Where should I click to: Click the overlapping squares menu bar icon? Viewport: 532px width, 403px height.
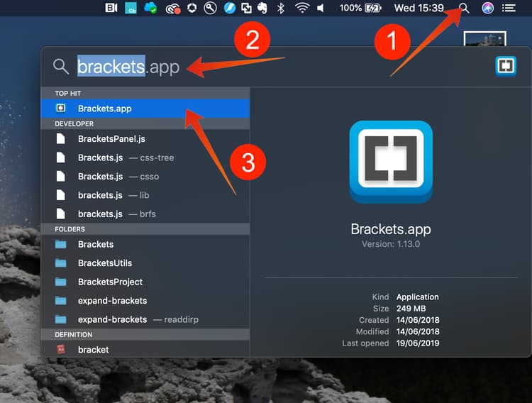click(x=246, y=8)
